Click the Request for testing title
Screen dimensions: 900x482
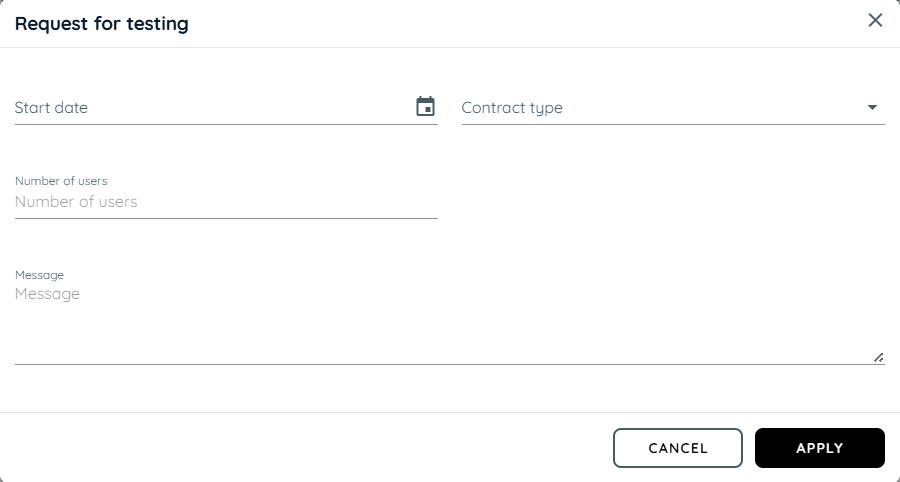102,24
